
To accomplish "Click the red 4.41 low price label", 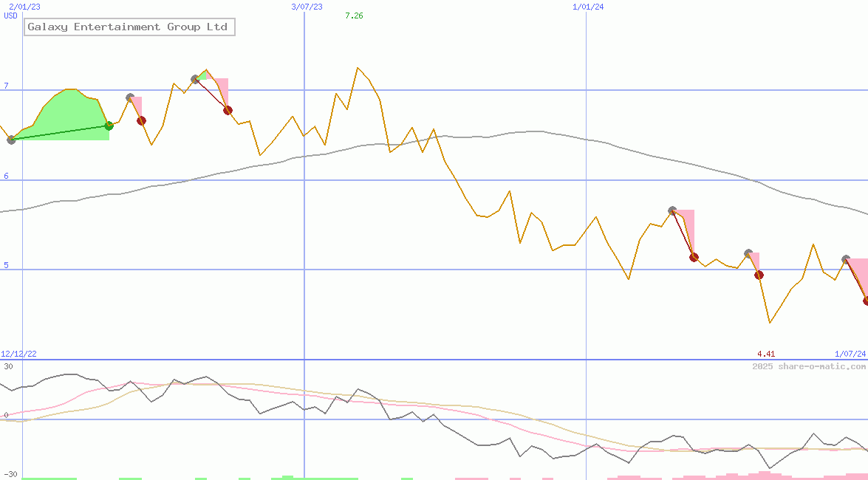I will pos(766,354).
